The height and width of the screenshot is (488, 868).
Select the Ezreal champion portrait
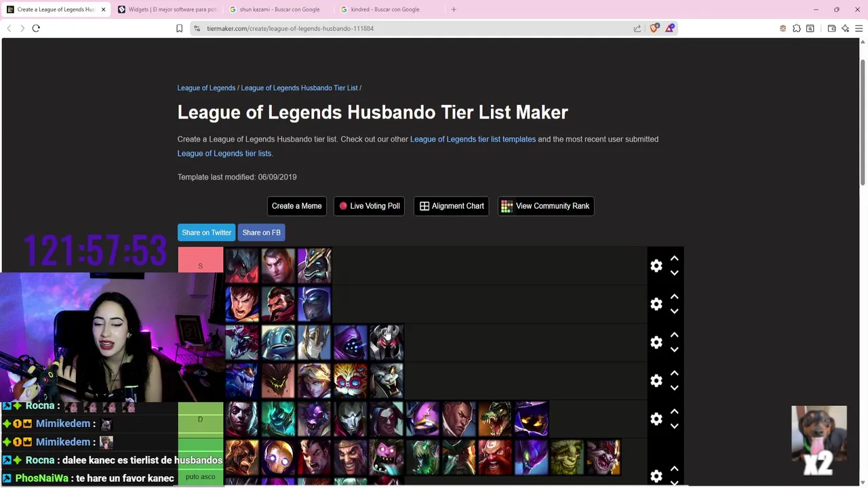point(315,381)
